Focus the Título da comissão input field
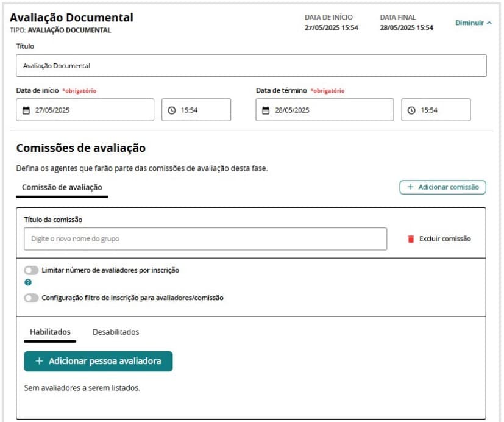The width and height of the screenshot is (504, 422). tap(205, 239)
